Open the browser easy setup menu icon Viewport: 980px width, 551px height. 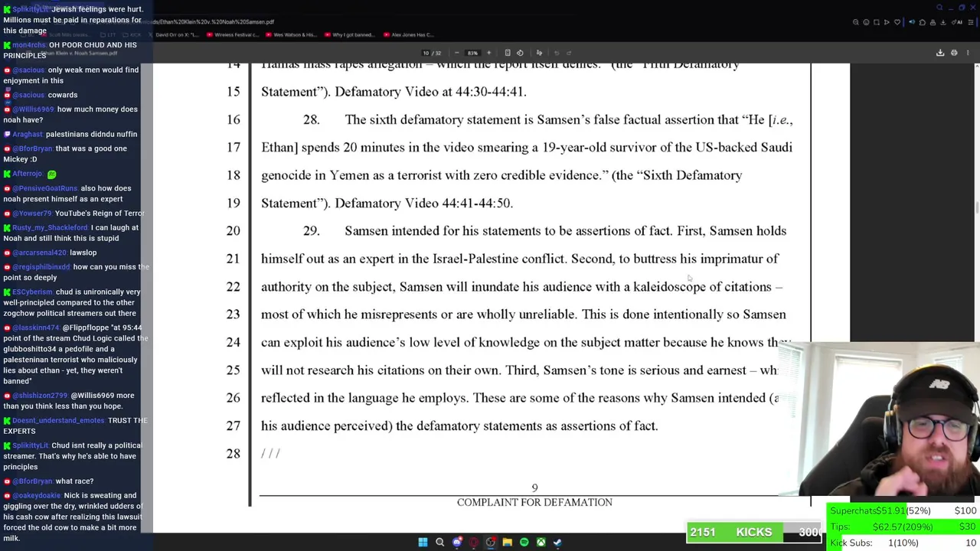(971, 22)
